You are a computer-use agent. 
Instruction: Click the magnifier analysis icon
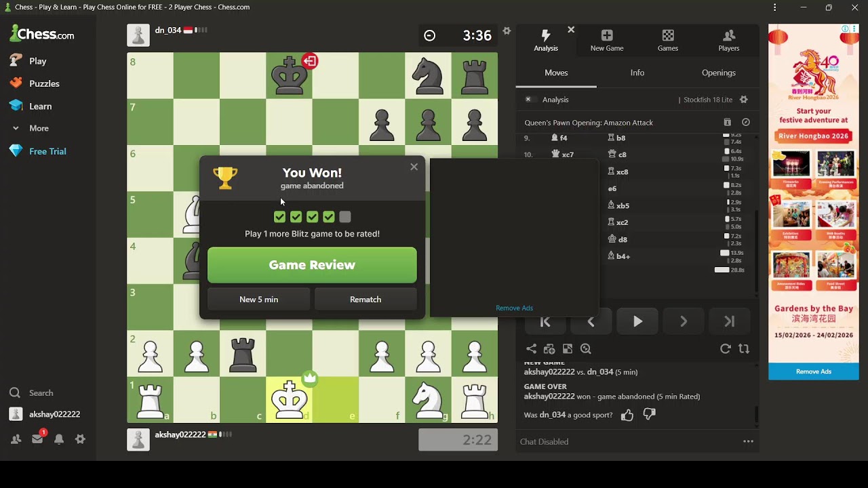pyautogui.click(x=586, y=349)
